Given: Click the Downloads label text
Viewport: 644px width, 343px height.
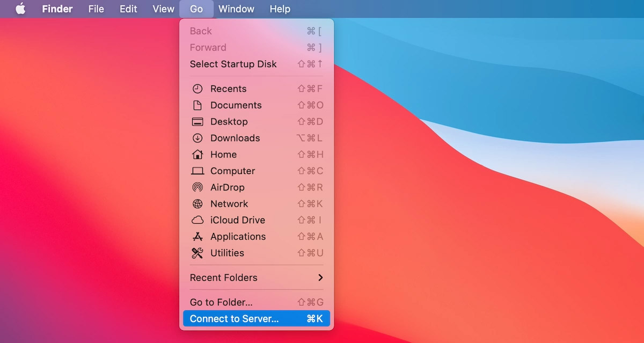Looking at the screenshot, I should [x=235, y=138].
